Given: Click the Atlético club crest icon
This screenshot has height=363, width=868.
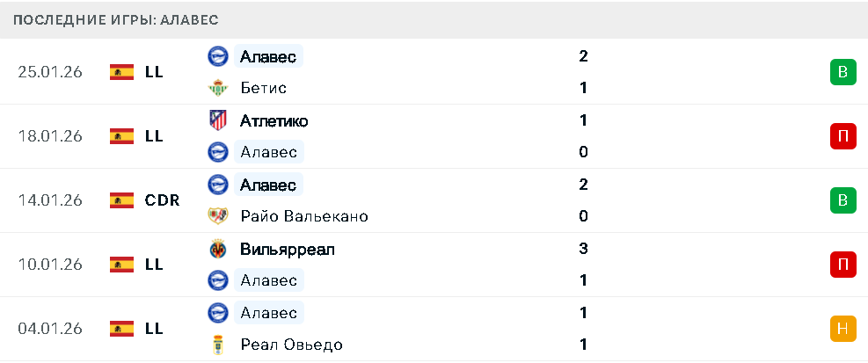Looking at the screenshot, I should coord(216,120).
